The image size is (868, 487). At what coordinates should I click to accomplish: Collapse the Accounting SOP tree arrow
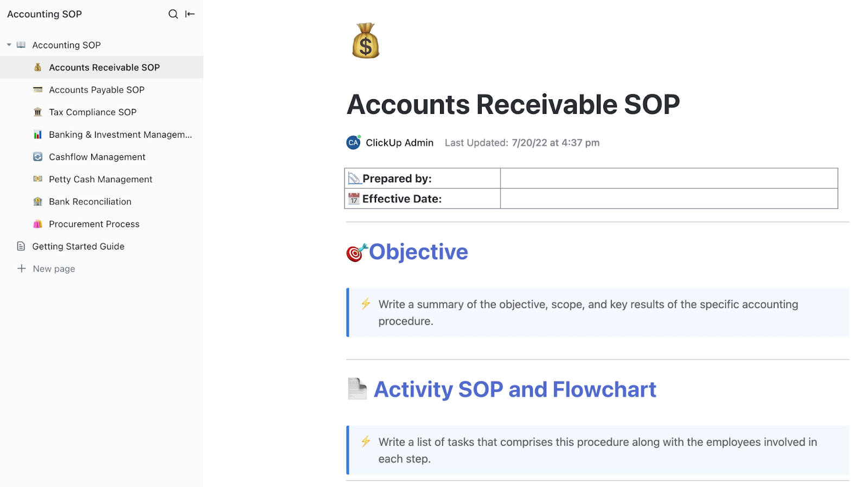(9, 45)
